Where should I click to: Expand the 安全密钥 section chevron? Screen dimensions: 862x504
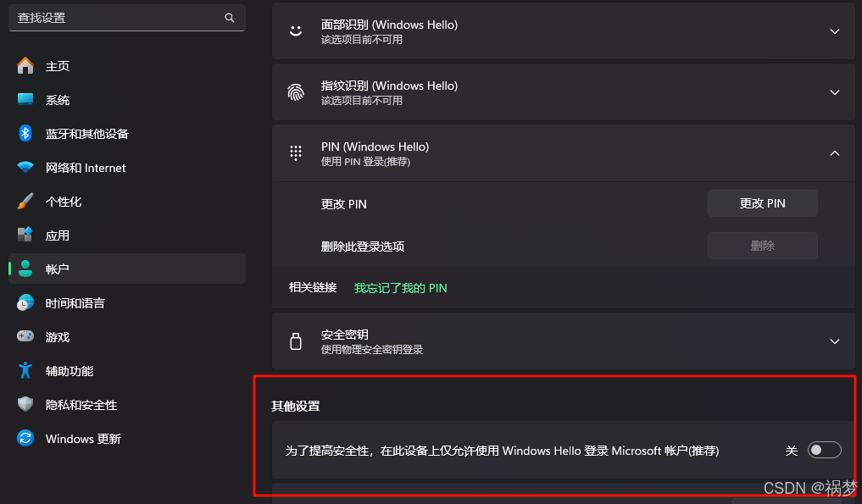coord(835,341)
